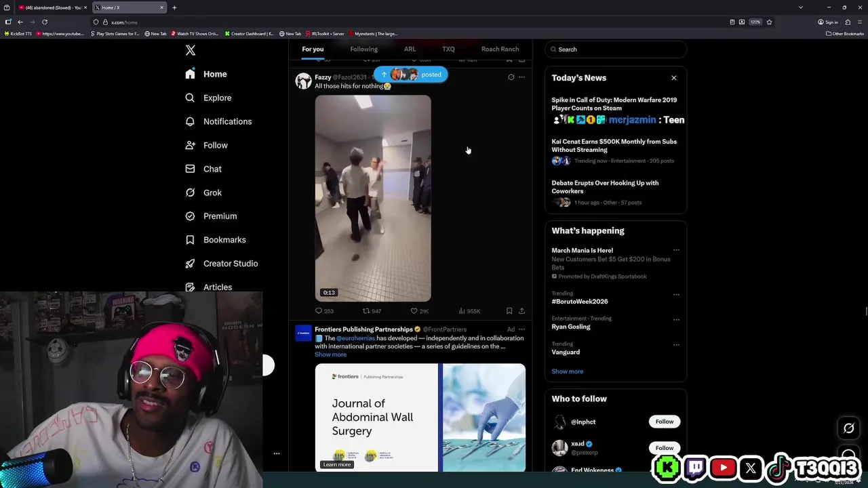Open a new browser tab
The image size is (868, 488).
tap(174, 7)
